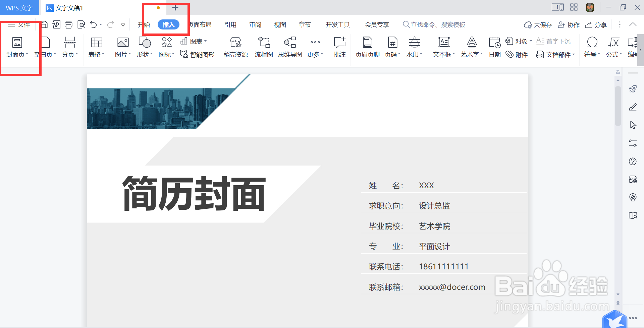Open the pen edit tool in right sidebar
Screen dimensions: 644x328
pos(633,107)
